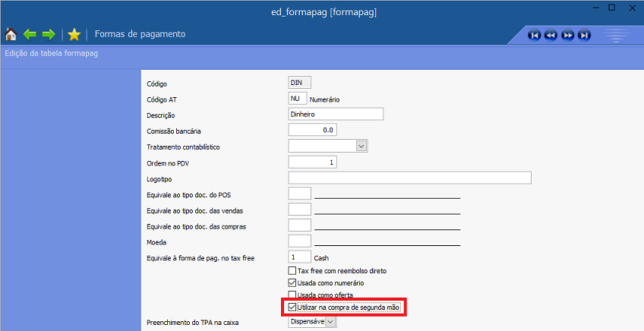Click the Descrição field containing Dinheiro
This screenshot has height=331, width=644.
(x=336, y=114)
